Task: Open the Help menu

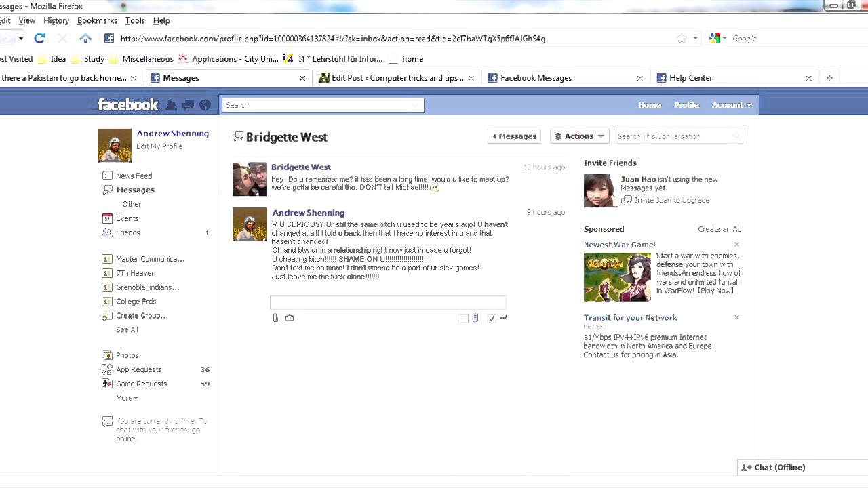Action: click(x=161, y=20)
